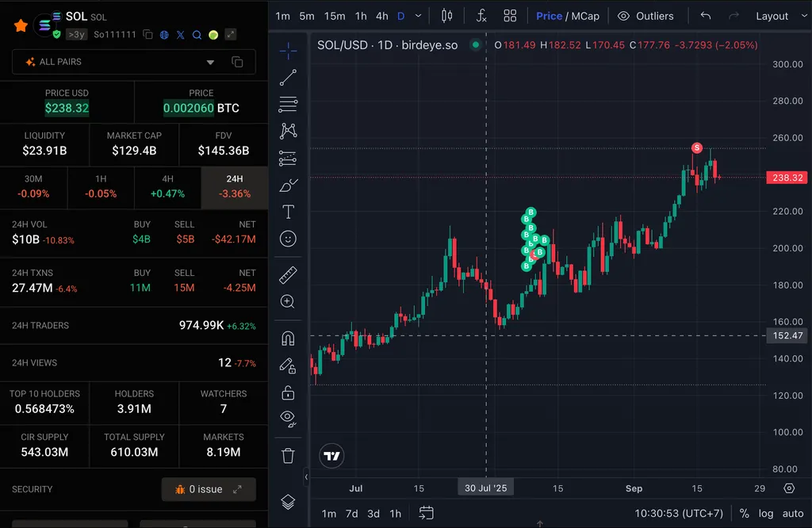This screenshot has height=528, width=812.
Task: Open chart settings gear by time axis
Action: 789,488
